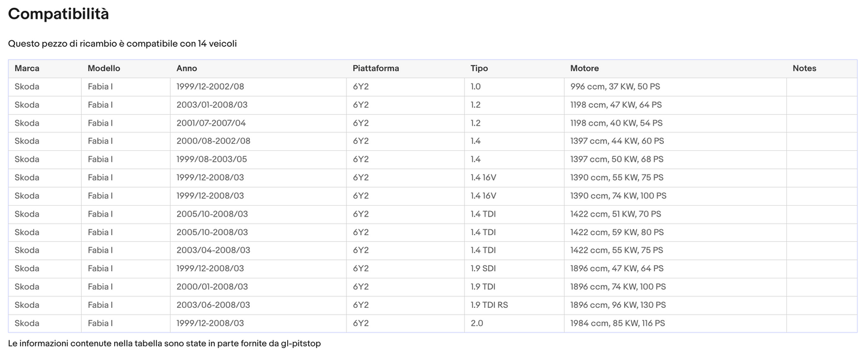
Task: Click the 1422 ccm, 59 KW engine cell
Action: coord(617,232)
